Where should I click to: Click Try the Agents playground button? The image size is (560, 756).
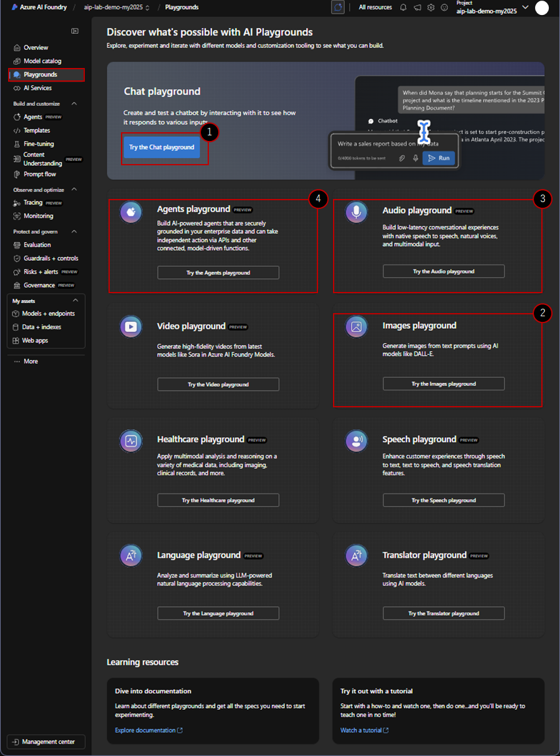pos(218,273)
